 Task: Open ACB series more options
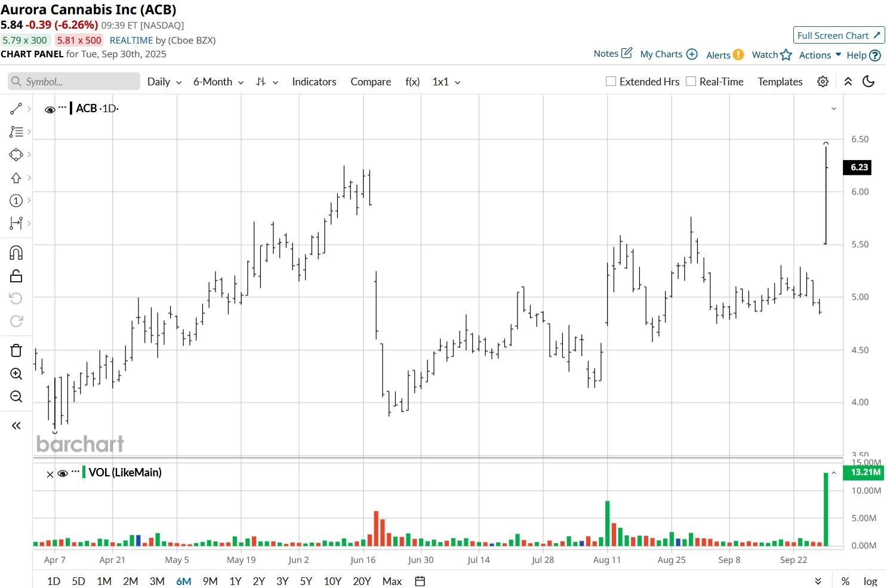point(63,107)
